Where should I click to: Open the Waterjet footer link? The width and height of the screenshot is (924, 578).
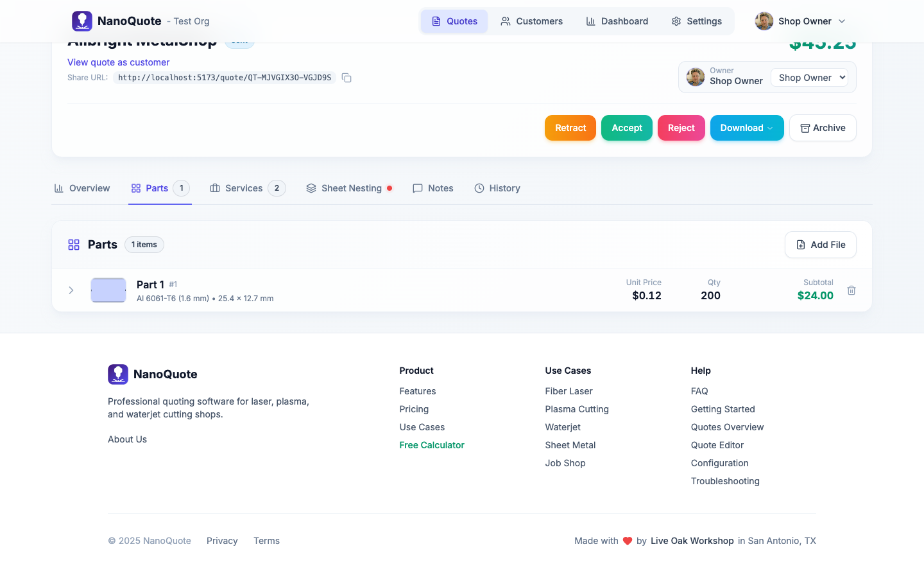(563, 427)
